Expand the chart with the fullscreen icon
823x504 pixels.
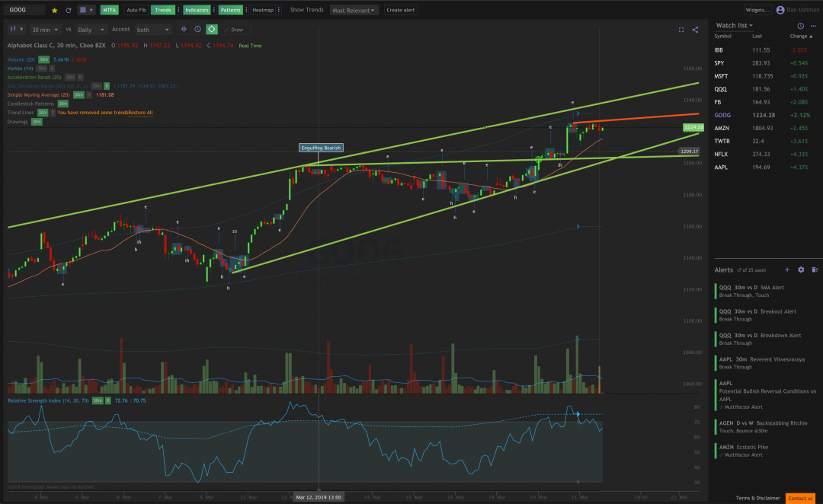click(680, 29)
